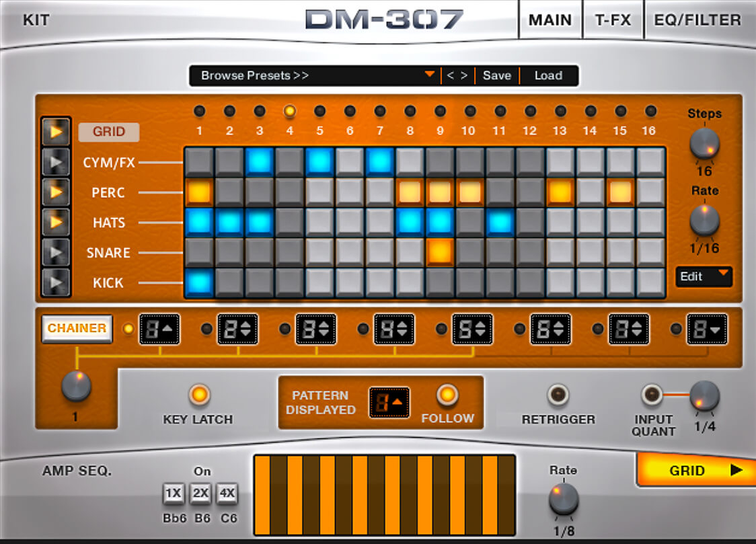
Task: Switch to the T-FX tab
Action: [613, 20]
